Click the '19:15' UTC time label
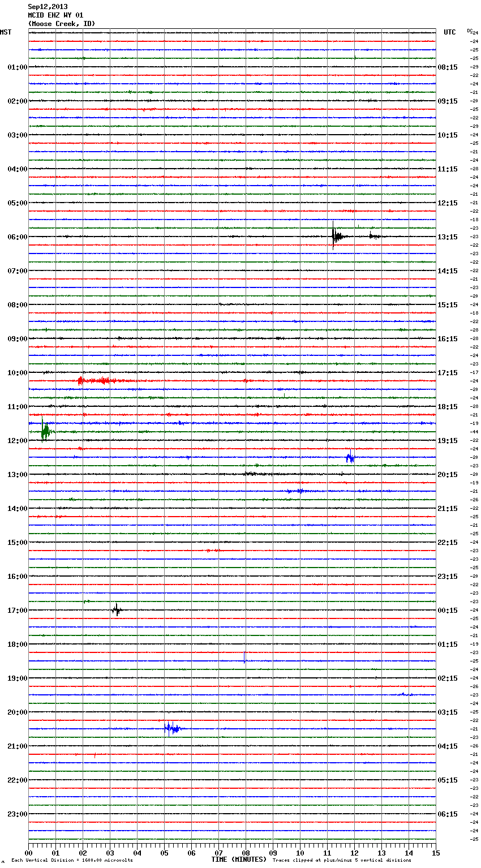 click(x=448, y=440)
